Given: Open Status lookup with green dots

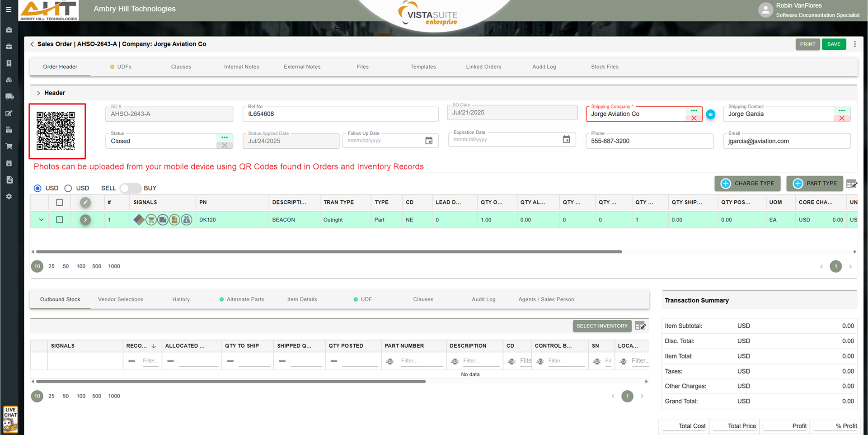Looking at the screenshot, I should click(225, 137).
